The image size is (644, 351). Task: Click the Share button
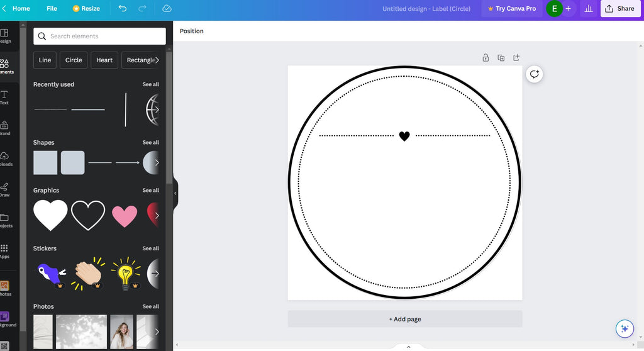coord(620,8)
